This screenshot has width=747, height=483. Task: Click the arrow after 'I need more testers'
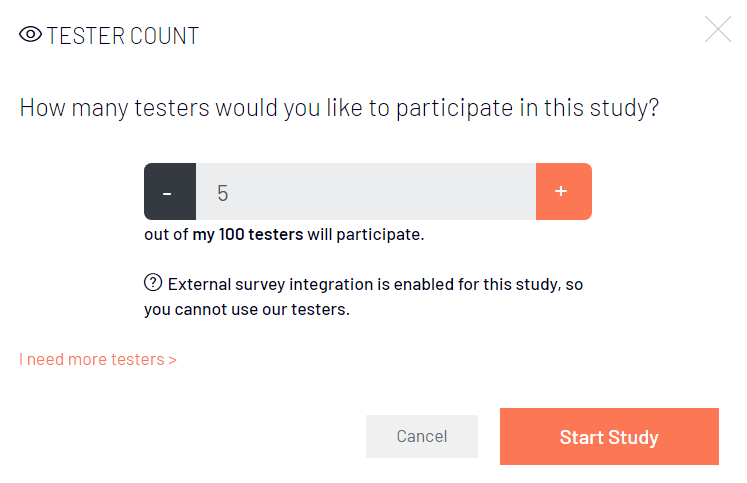172,360
